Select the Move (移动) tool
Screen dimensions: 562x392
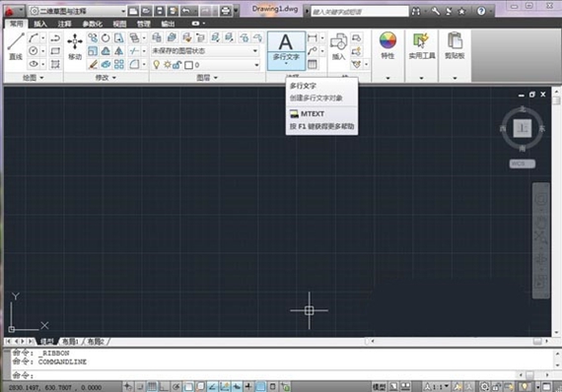[x=75, y=46]
